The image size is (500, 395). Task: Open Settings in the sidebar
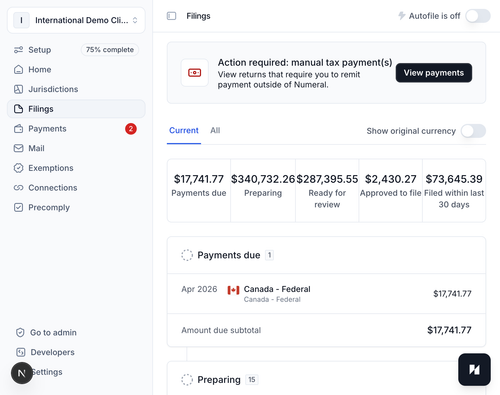[x=47, y=372]
